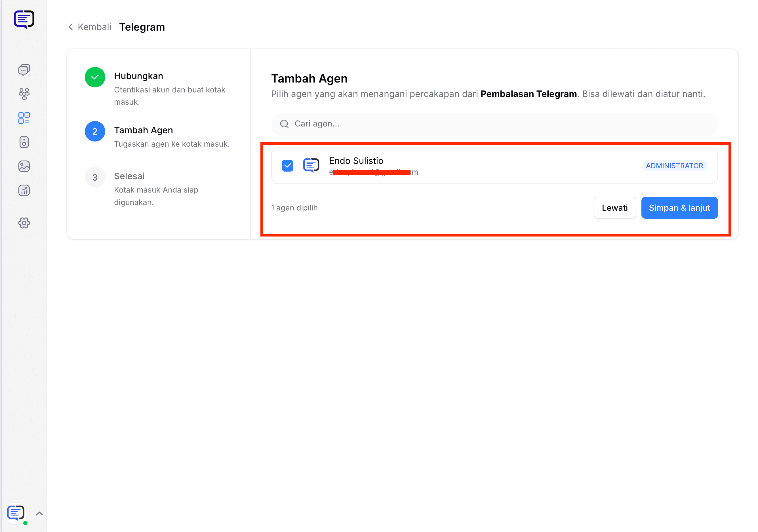Open the device speaker icon in sidebar
The image size is (758, 532).
tap(24, 142)
